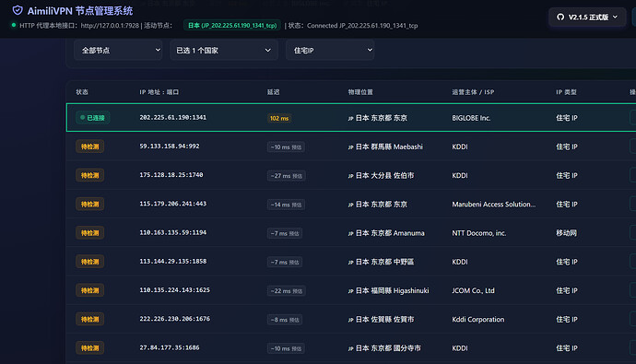
Task: Click the HTTP proxy address http://127.0.0.1:7928
Action: pyautogui.click(x=110, y=26)
